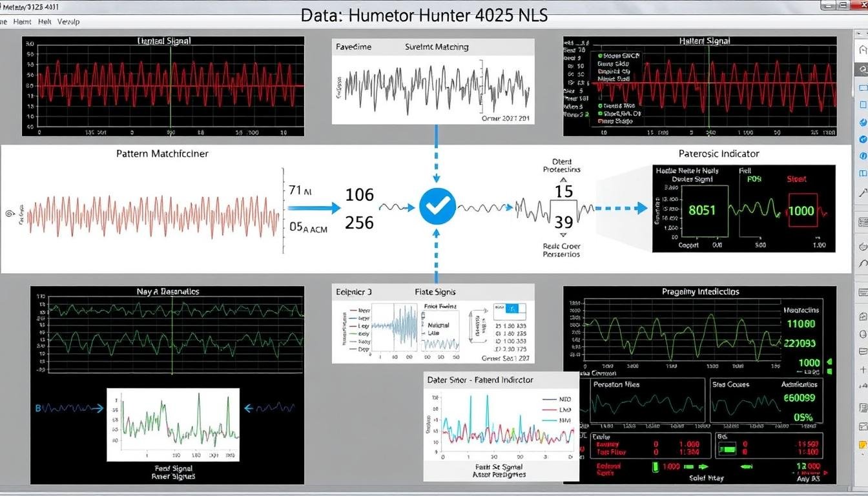Image resolution: width=868 pixels, height=496 pixels.
Task: Click the green 8051 value box
Action: [702, 211]
